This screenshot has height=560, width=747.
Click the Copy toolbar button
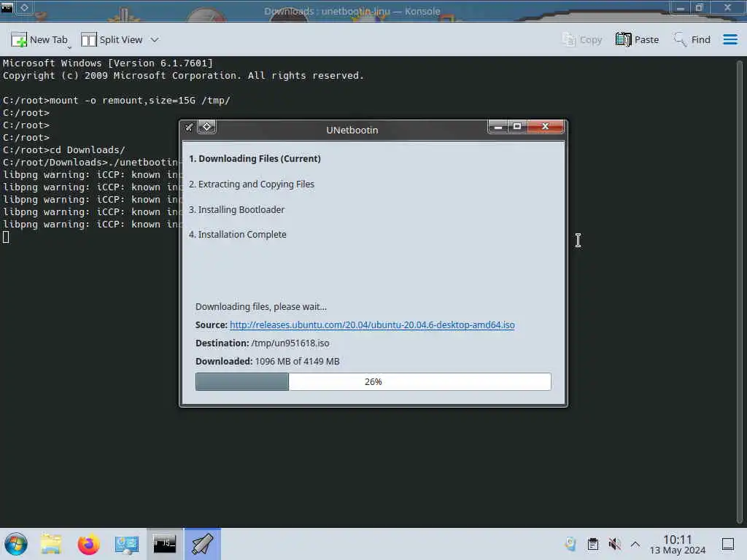pos(582,40)
